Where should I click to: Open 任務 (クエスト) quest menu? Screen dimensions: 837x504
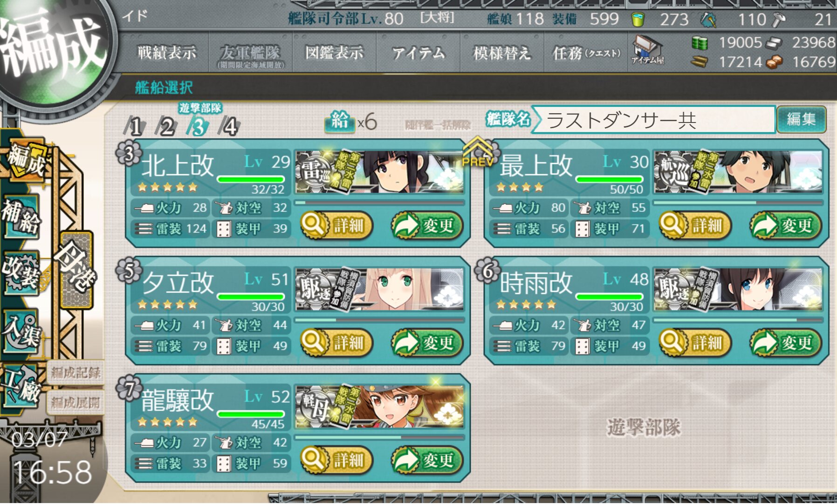tap(586, 53)
